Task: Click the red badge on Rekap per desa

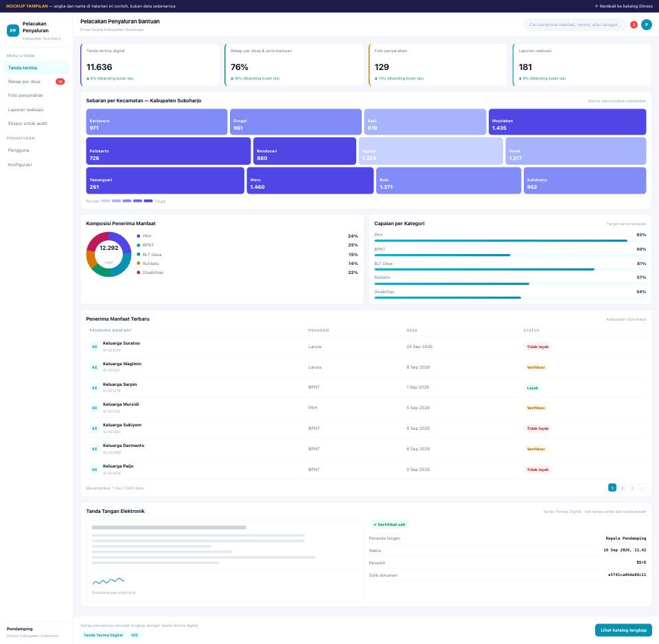Action: [60, 82]
